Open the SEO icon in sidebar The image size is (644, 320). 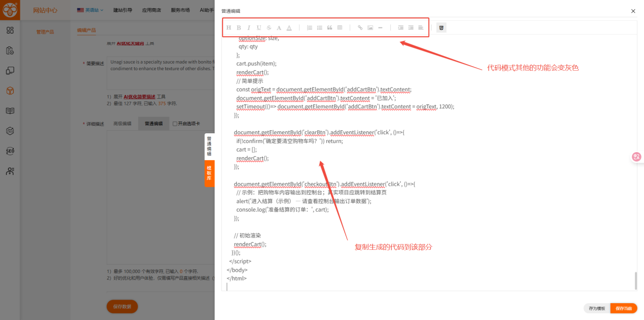10,151
